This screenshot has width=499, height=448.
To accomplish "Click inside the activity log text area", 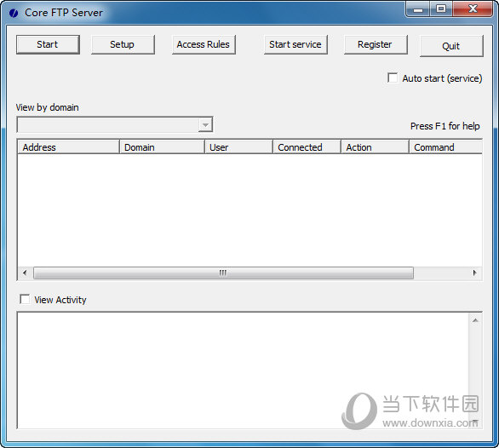I will click(244, 370).
